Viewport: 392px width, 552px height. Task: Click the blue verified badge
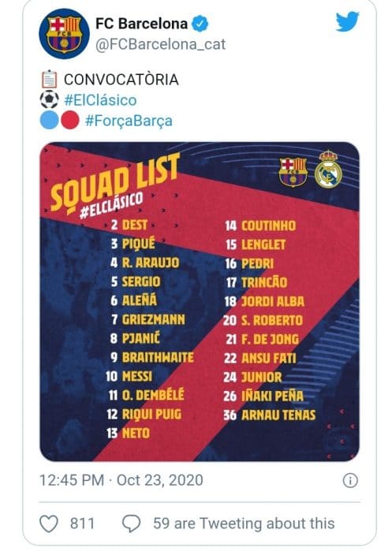coord(200,24)
